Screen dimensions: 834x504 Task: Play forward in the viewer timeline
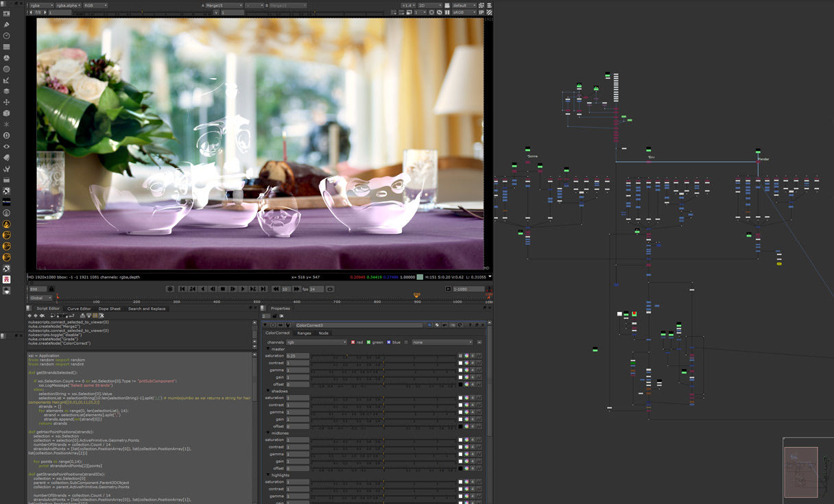tap(243, 289)
